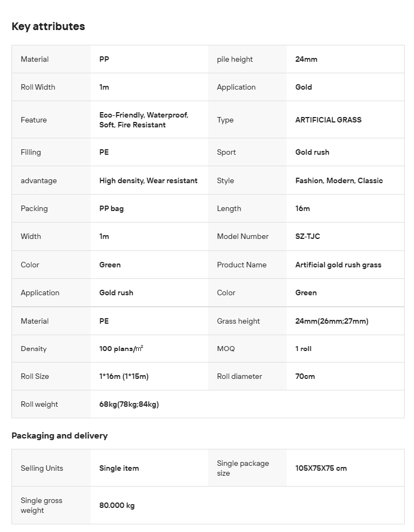Select the 70cm roll diameter value

click(305, 376)
